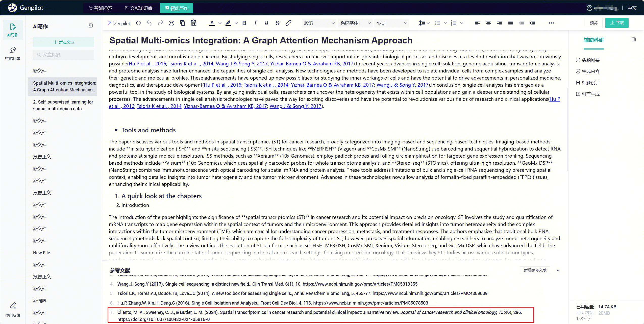This screenshot has height=324, width=644.
Task: Paste from clipboard icon
Action: (193, 23)
